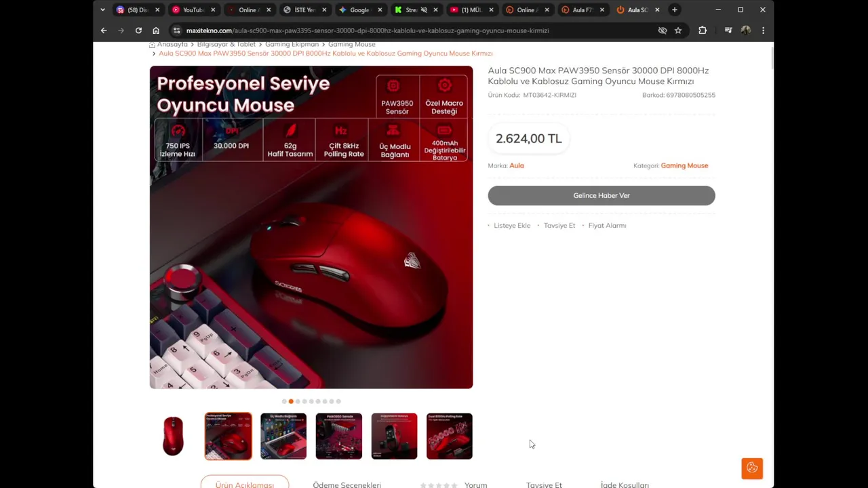Click the Barkod 6978080505255 text
The width and height of the screenshot is (868, 488).
point(679,95)
